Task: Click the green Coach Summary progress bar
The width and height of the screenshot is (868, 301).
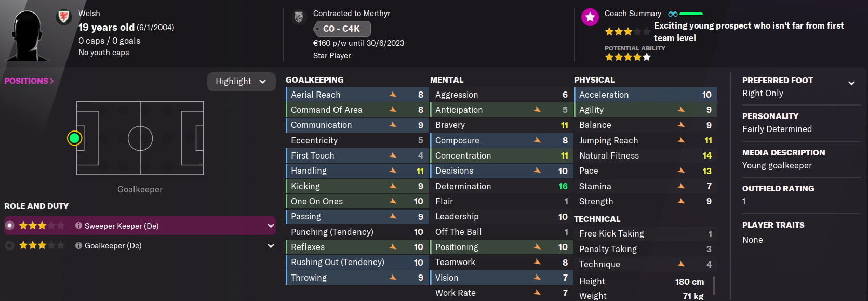Action: point(691,14)
